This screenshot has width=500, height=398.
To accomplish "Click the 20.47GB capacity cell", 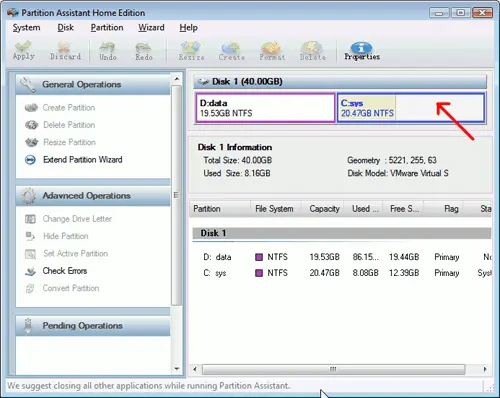I will point(324,273).
